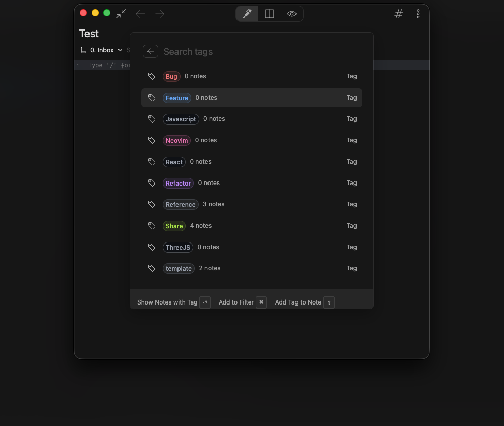Image resolution: width=504 pixels, height=426 pixels.
Task: Select the Reference tag with 3 notes
Action: (x=251, y=204)
